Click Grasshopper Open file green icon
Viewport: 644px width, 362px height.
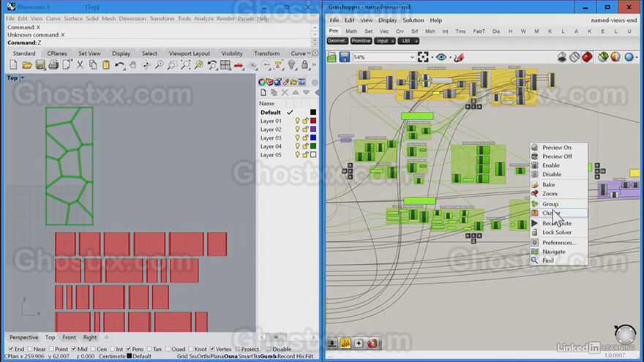(x=332, y=57)
